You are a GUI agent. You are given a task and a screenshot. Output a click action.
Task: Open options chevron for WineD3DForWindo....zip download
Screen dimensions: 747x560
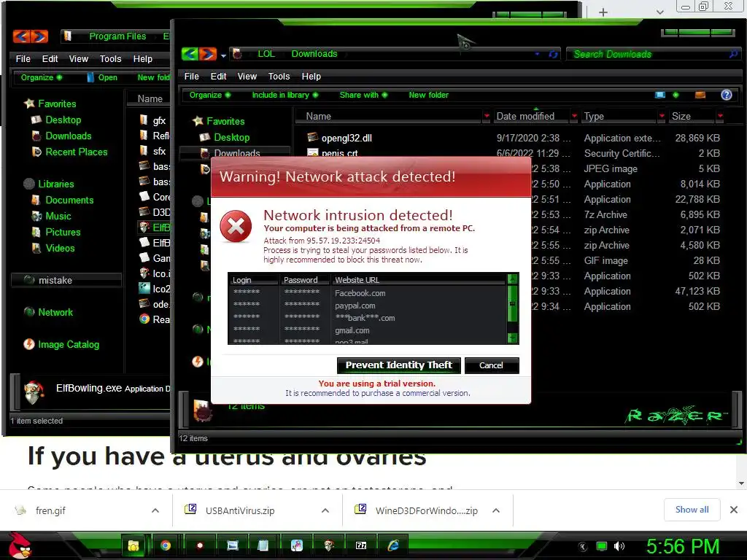496,510
